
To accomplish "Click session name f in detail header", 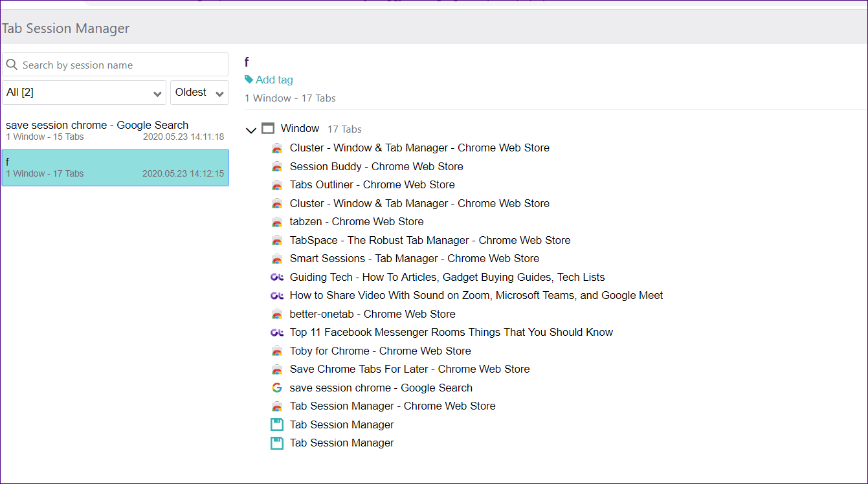I will tap(247, 62).
